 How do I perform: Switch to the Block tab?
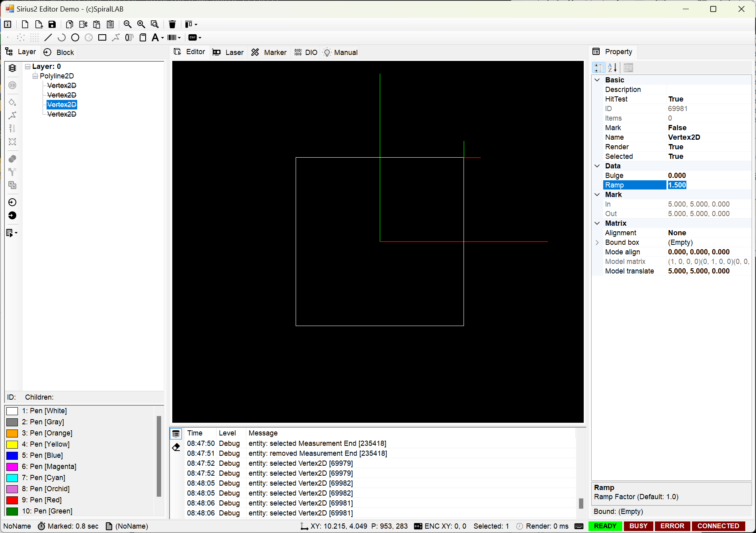click(59, 53)
